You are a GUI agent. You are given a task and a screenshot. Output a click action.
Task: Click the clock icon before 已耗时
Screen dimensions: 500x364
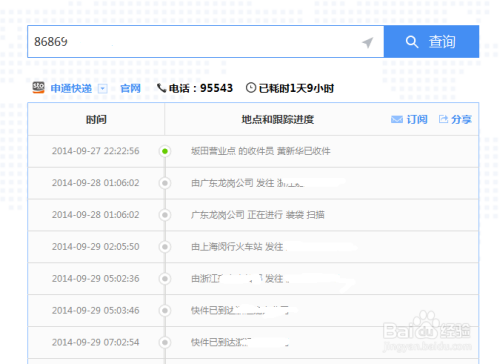251,88
